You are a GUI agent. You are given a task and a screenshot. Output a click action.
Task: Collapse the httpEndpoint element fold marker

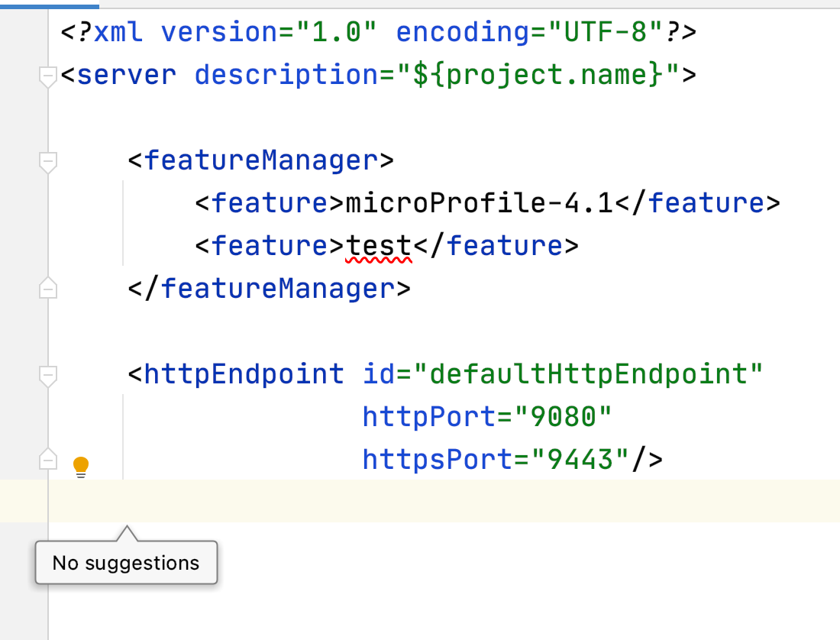(x=47, y=374)
